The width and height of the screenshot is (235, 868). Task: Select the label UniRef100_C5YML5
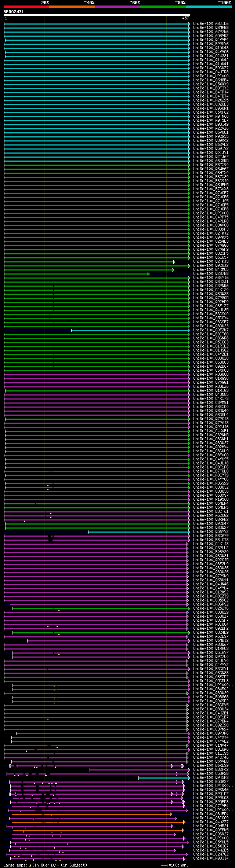(211, 842)
